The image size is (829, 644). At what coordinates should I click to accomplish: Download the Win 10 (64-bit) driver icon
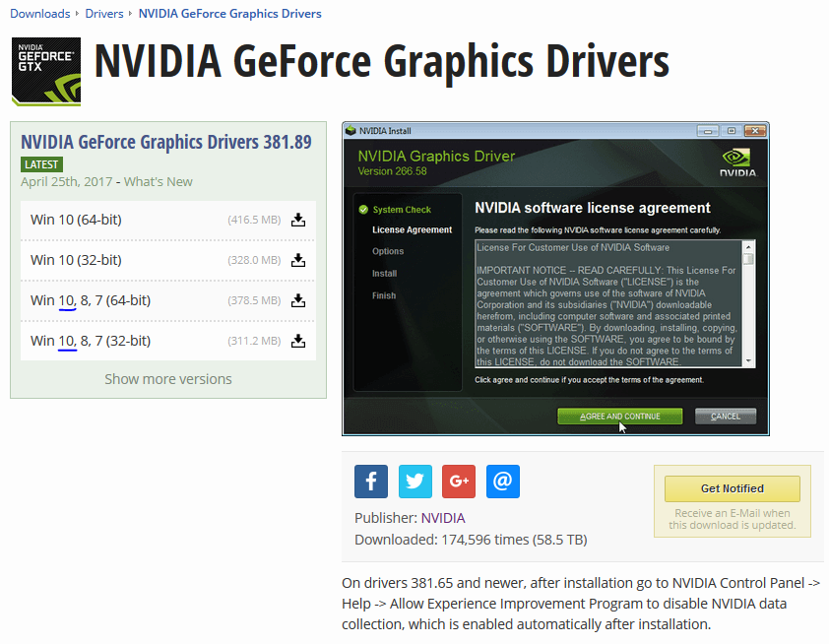point(298,220)
